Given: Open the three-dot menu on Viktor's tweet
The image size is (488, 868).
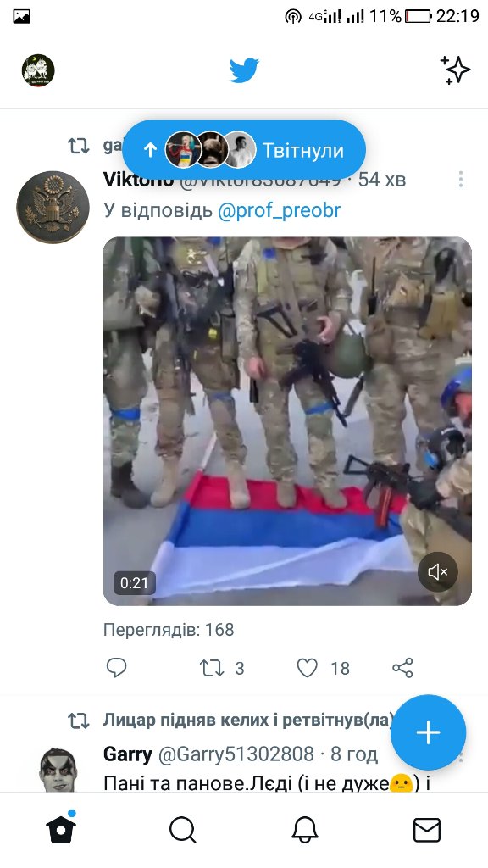Looking at the screenshot, I should tap(460, 179).
